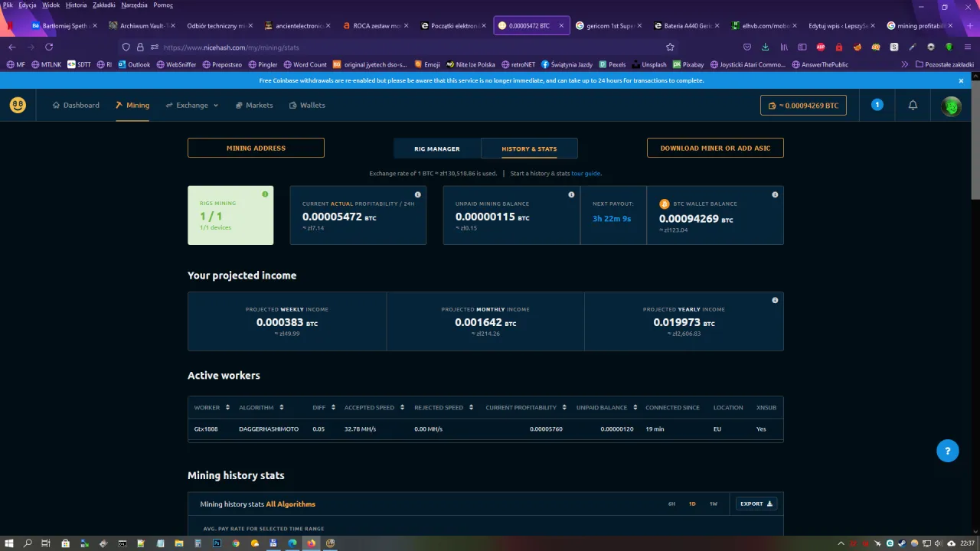The height and width of the screenshot is (551, 980).
Task: Click the blue notification count badge
Action: [x=877, y=105]
